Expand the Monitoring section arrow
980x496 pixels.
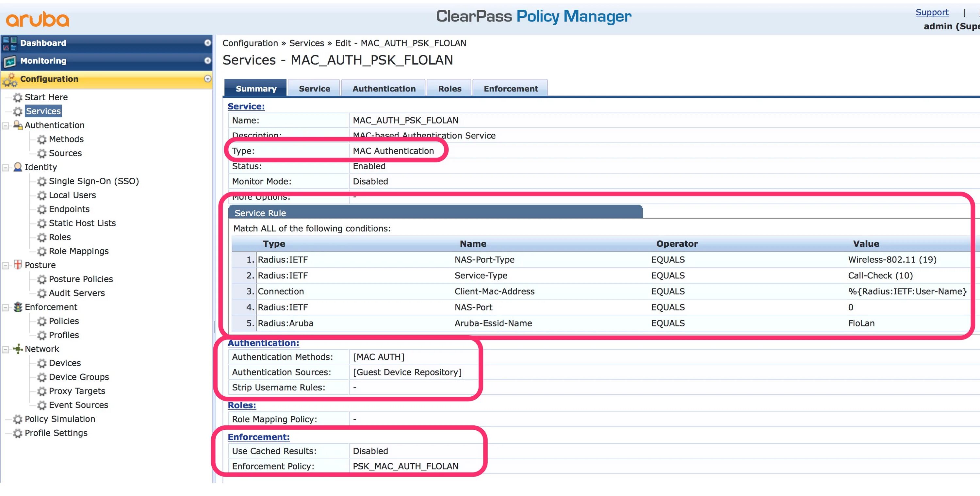point(207,60)
